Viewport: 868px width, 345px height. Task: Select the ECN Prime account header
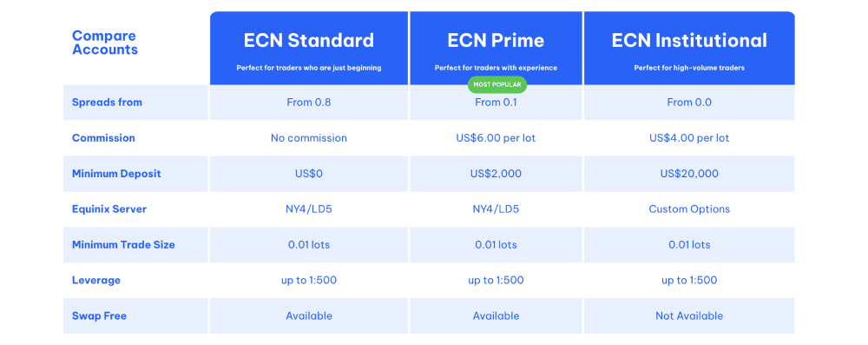coord(496,49)
